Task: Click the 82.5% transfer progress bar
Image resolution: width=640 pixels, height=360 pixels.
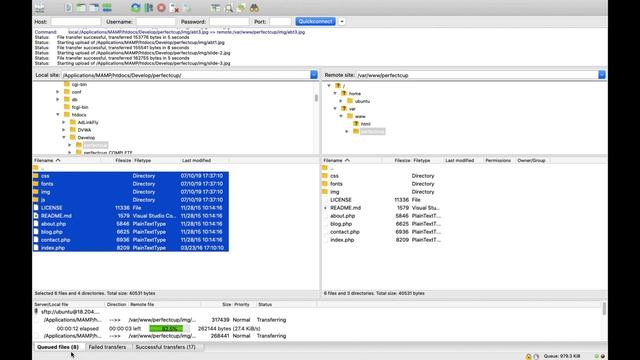Action: 169,328
